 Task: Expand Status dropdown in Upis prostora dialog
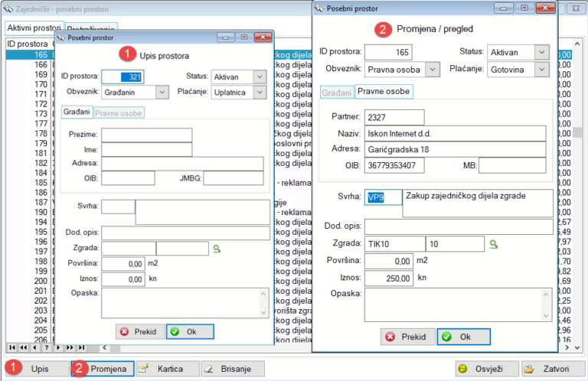[260, 77]
